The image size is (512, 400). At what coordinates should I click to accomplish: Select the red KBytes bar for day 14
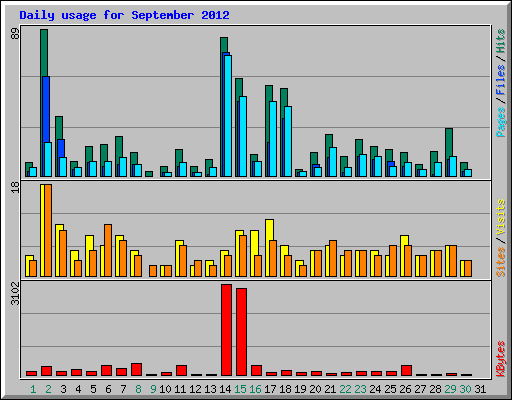coord(226,330)
